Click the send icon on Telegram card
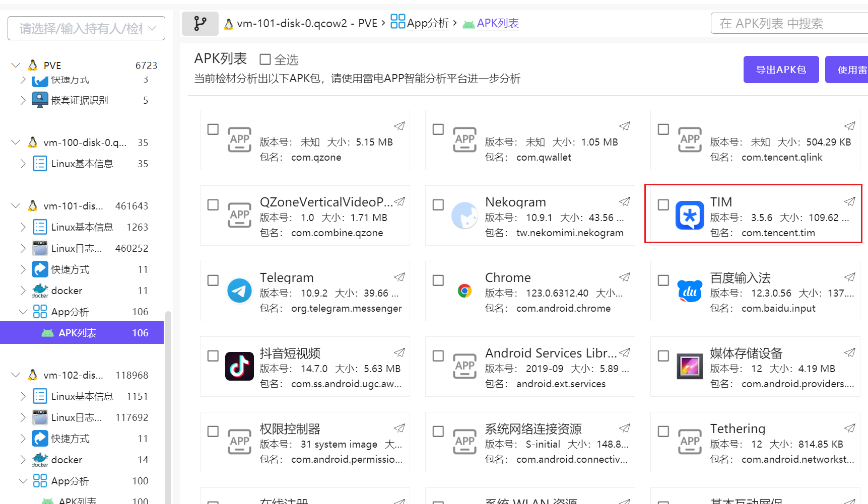 point(399,277)
